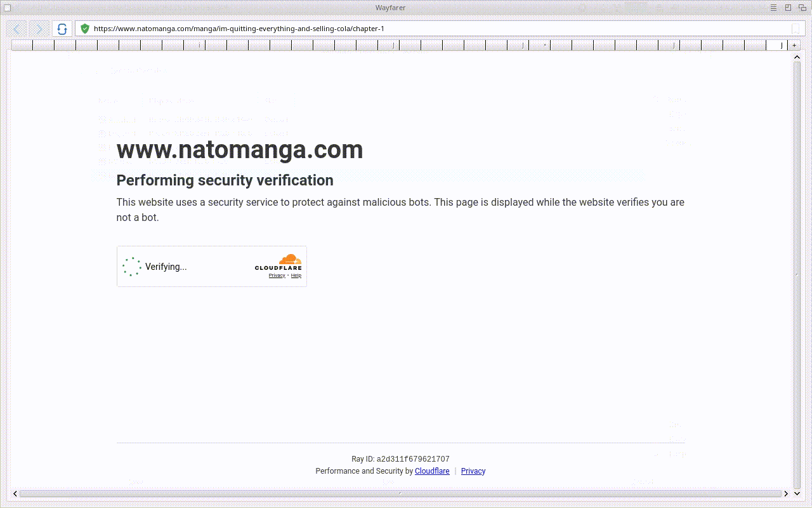The width and height of the screenshot is (812, 508).
Task: Go forward to the next page
Action: click(39, 29)
